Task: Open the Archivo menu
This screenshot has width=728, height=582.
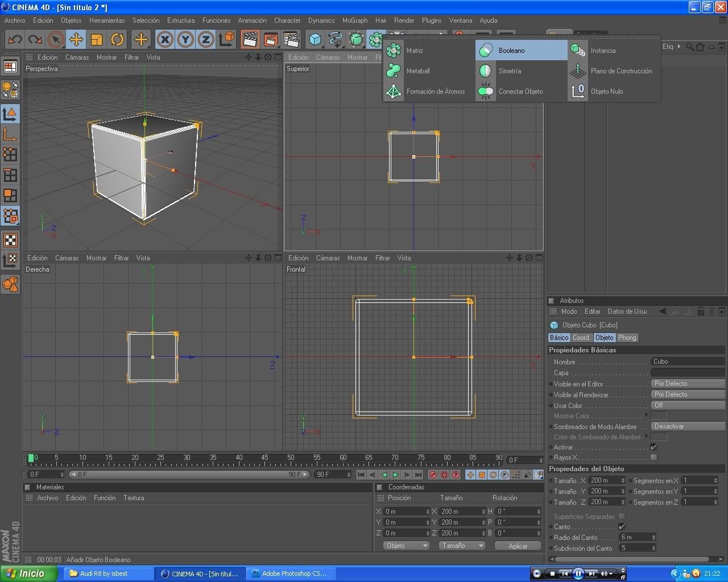Action: point(15,20)
